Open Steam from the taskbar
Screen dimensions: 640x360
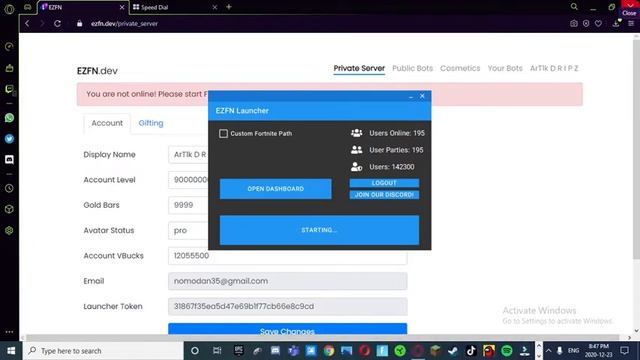[x=453, y=351]
